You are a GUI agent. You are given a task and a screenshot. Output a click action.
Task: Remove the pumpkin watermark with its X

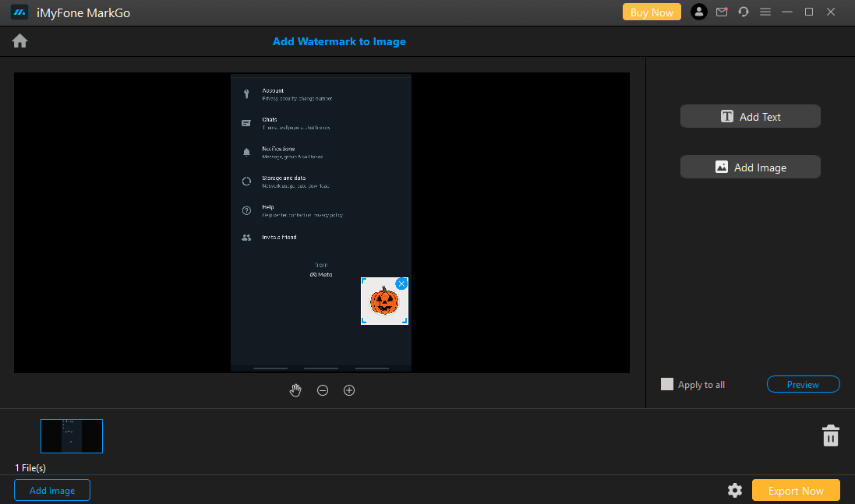[x=401, y=284]
